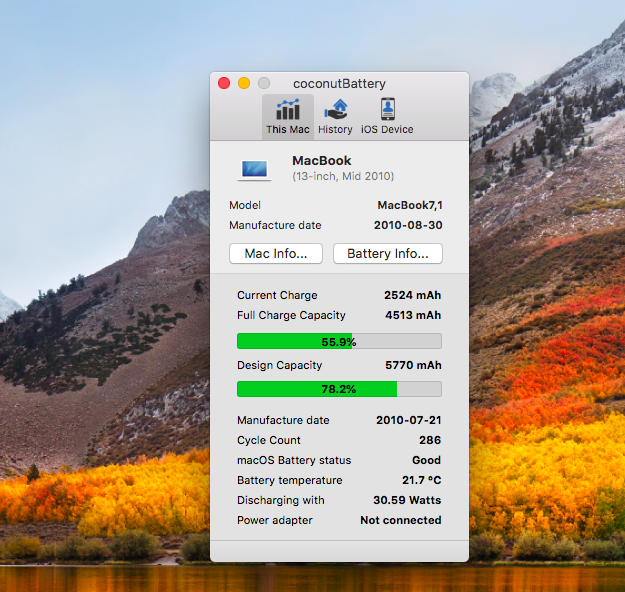Click the 78.2% design capacity bar
Image resolution: width=625 pixels, height=592 pixels.
[x=339, y=389]
